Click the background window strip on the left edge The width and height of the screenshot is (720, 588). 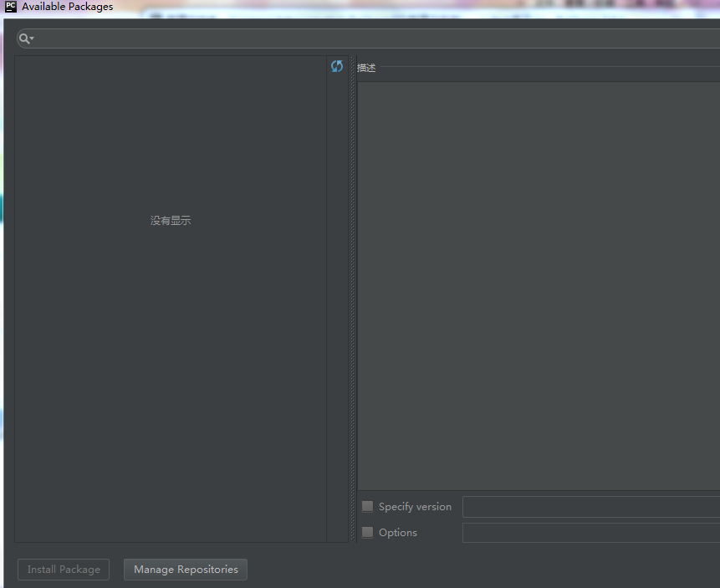2,251
